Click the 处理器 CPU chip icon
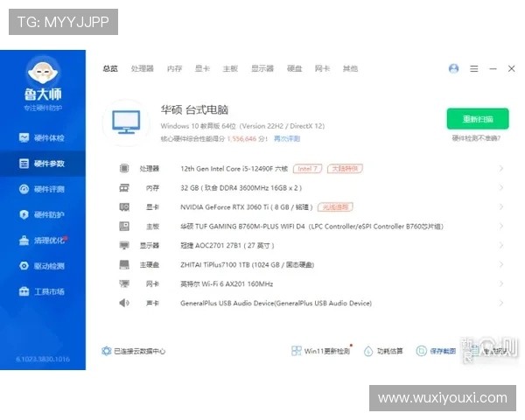This screenshot has width=525, height=420. coord(124,168)
